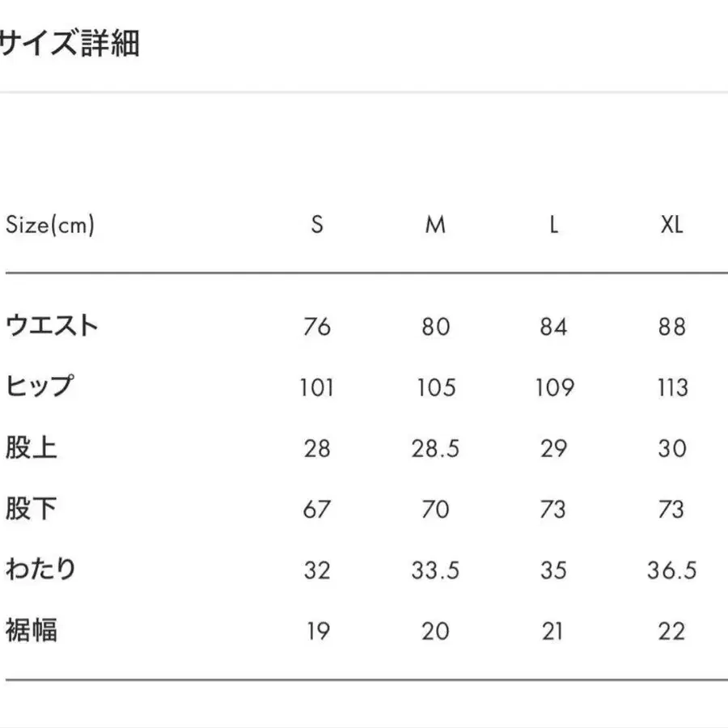
Task: Click the ヒップ row label
Action: click(40, 387)
